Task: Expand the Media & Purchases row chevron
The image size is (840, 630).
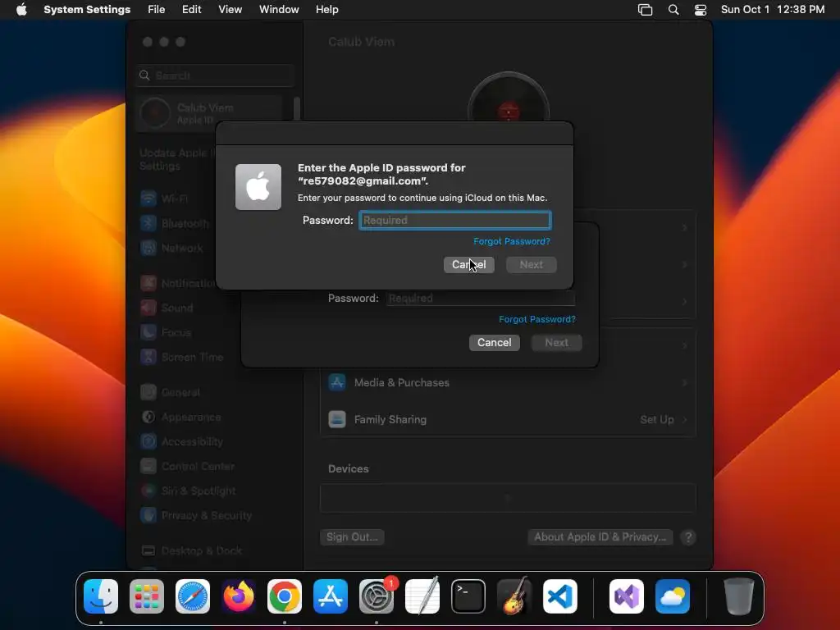Action: coord(685,382)
